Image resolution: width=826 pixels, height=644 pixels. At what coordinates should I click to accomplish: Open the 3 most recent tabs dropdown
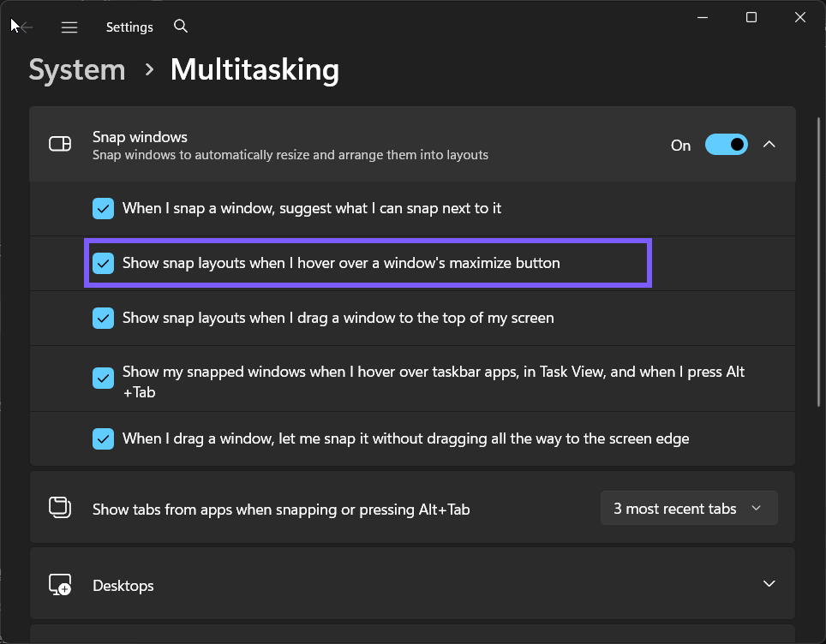click(x=689, y=508)
